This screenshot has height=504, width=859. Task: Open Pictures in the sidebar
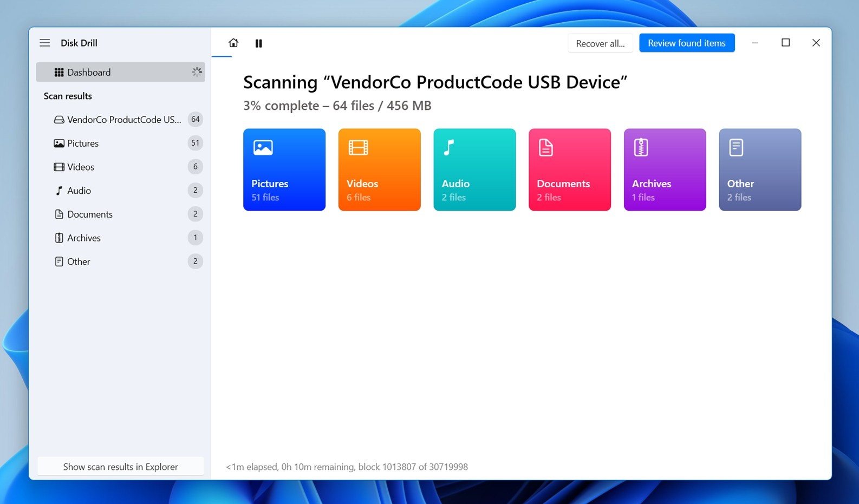[x=120, y=143]
